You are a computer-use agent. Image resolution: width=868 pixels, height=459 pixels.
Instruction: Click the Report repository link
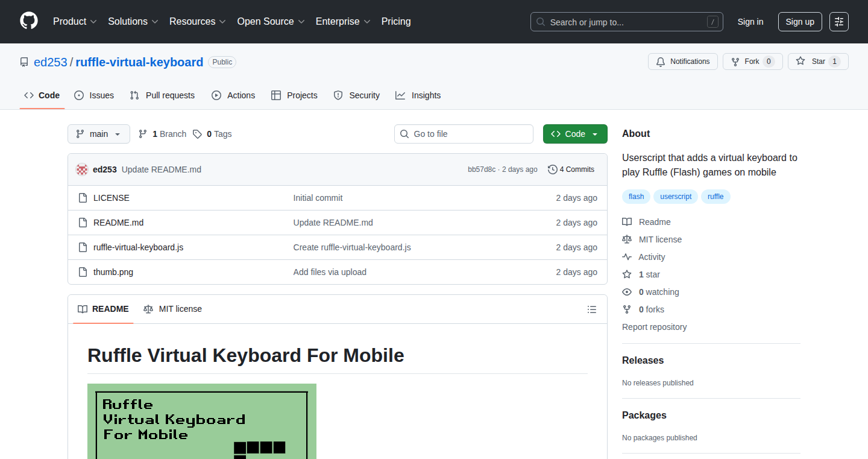tap(655, 327)
